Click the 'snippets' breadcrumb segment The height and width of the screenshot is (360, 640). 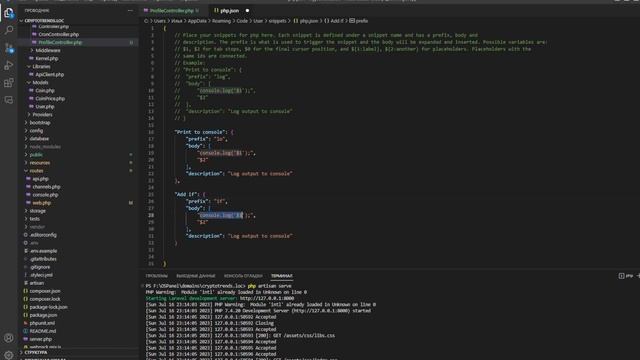(277, 21)
